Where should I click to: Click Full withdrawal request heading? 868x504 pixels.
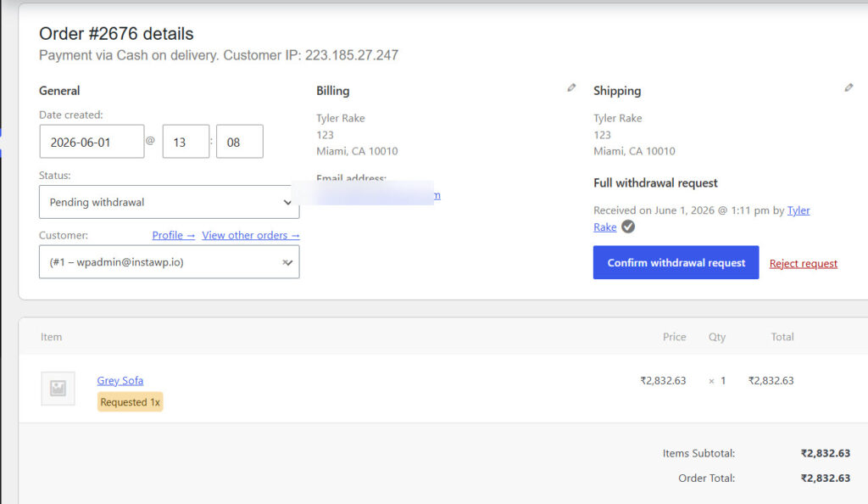tap(655, 182)
